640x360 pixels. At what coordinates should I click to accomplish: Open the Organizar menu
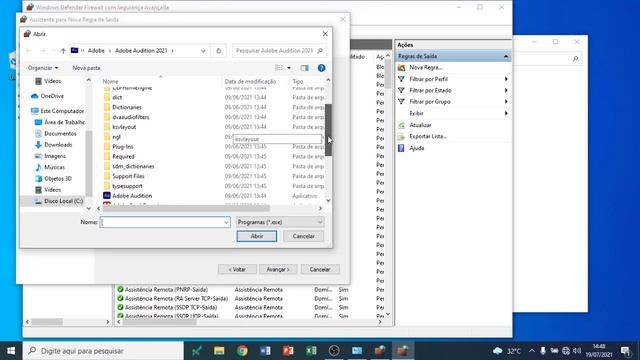(x=43, y=68)
